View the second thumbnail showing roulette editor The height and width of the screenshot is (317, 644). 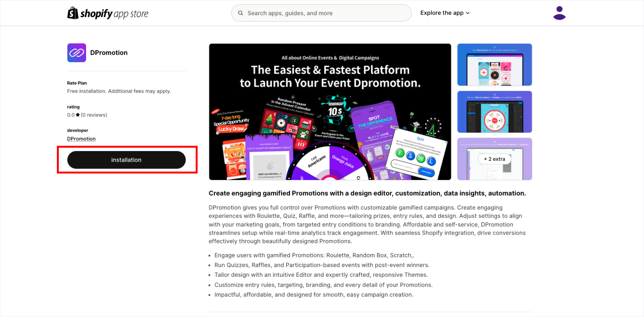point(495,112)
